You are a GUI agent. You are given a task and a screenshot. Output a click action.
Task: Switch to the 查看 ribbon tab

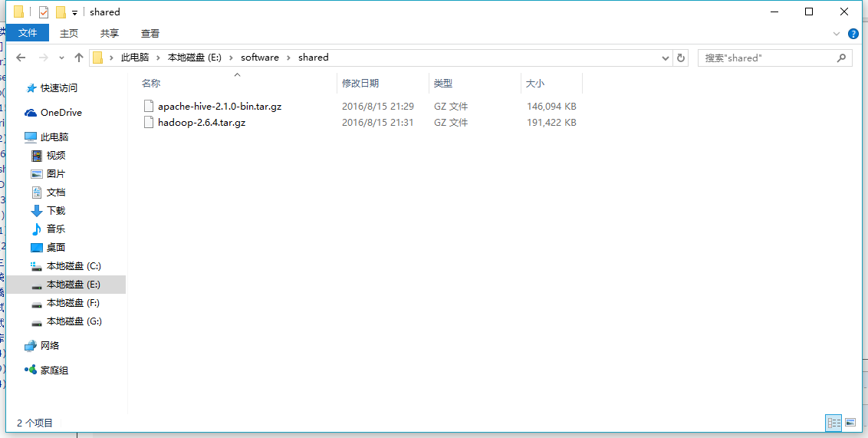(150, 33)
